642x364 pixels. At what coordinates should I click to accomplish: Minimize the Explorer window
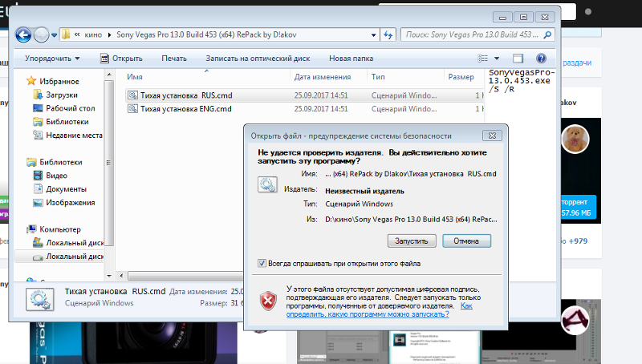(x=503, y=17)
